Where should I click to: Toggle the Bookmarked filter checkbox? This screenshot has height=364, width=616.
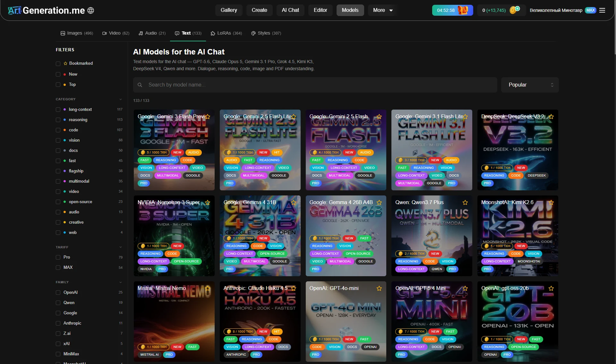click(58, 64)
